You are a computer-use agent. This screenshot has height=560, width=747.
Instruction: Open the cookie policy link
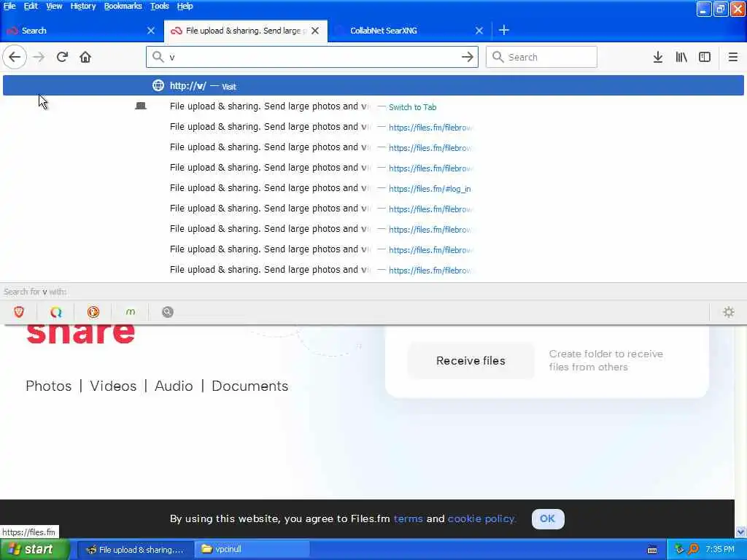481,518
